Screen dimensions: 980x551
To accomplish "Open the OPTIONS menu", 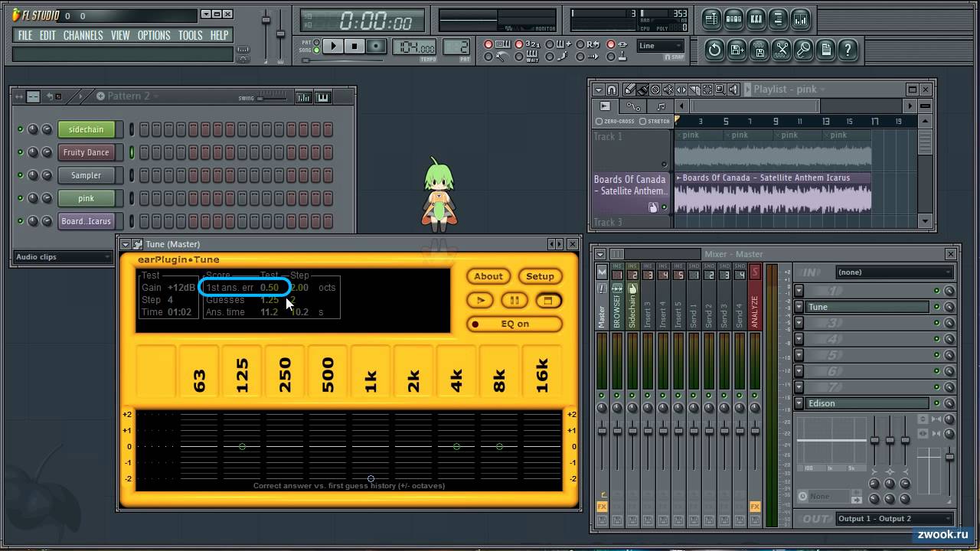I will pyautogui.click(x=154, y=35).
